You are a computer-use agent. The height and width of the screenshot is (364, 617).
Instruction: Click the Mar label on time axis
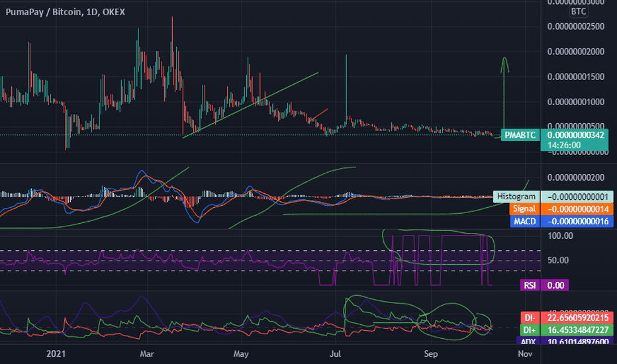pos(147,354)
